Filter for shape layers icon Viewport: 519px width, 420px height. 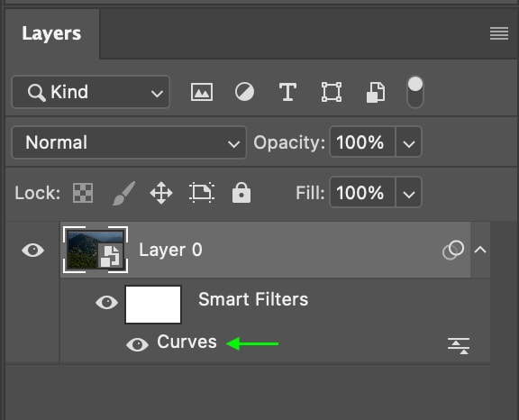coord(332,92)
